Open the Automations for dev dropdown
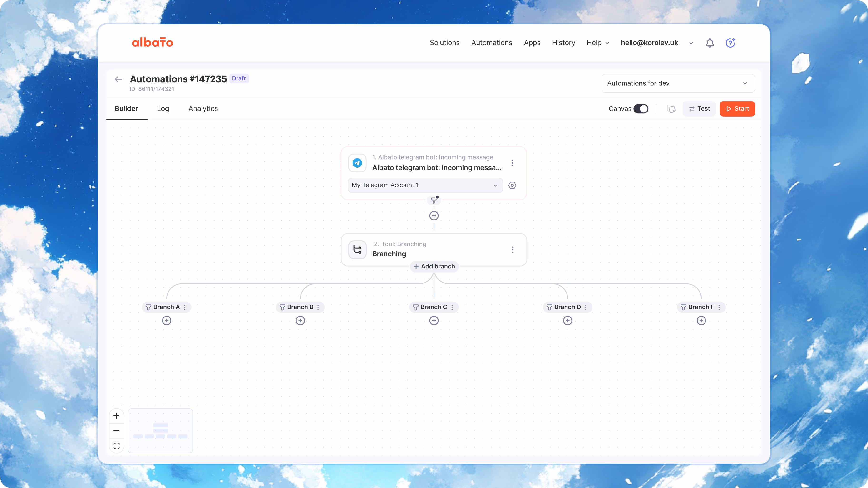Viewport: 868px width, 488px height. 678,83
